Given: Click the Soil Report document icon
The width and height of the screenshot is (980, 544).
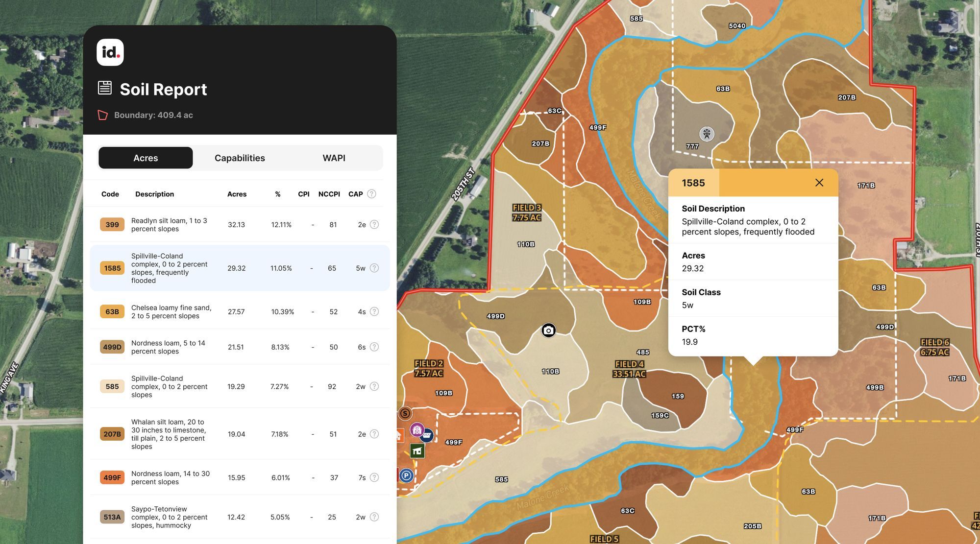Looking at the screenshot, I should click(x=105, y=88).
